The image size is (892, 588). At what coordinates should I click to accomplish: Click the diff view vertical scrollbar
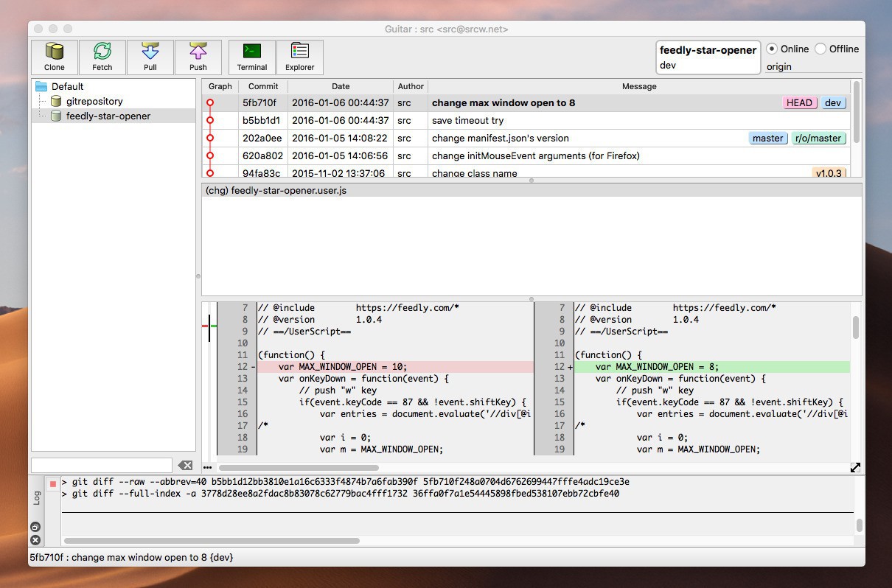click(856, 328)
